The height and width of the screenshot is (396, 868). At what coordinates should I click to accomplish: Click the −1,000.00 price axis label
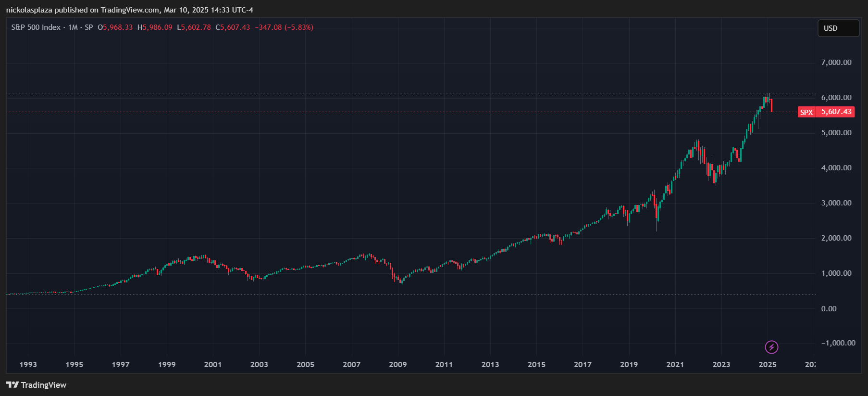(x=838, y=343)
